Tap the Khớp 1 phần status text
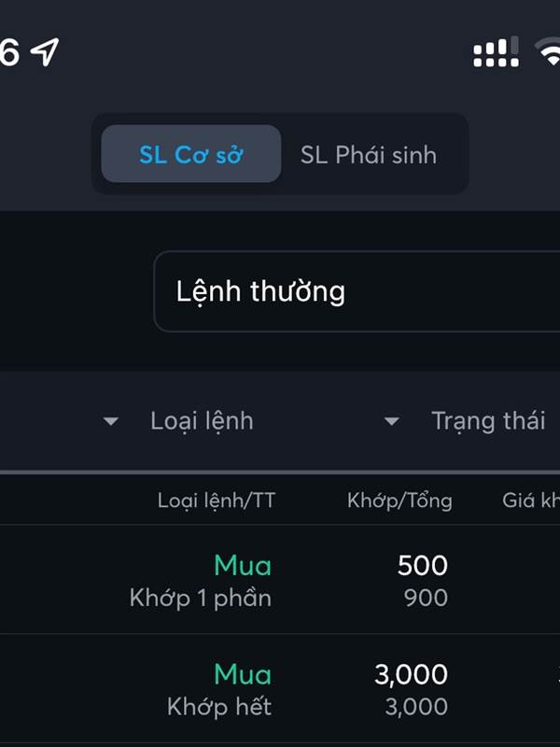 (x=201, y=598)
